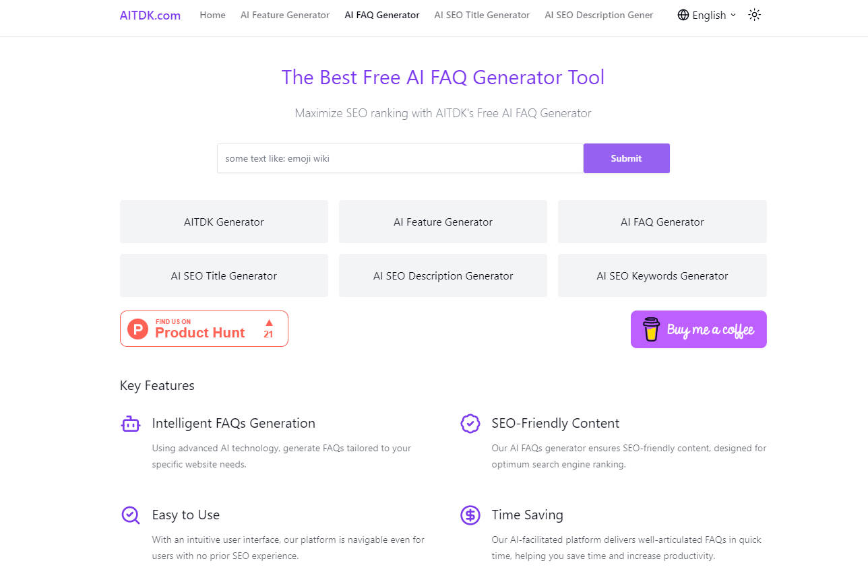Open the AI SEO Title Generator card
Viewport: 868px width, 588px height.
pos(224,275)
